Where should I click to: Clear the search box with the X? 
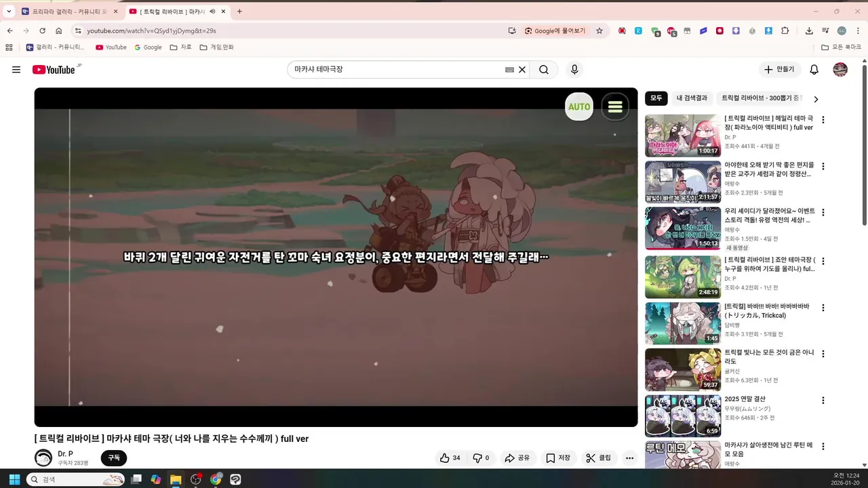click(x=522, y=70)
